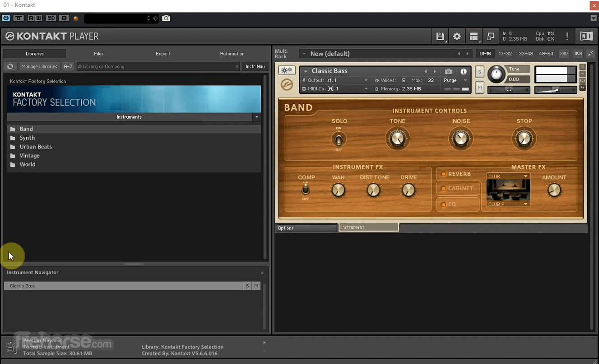Mute Classic Bass in Instrument Navigator
This screenshot has height=364, width=599.
tap(256, 286)
